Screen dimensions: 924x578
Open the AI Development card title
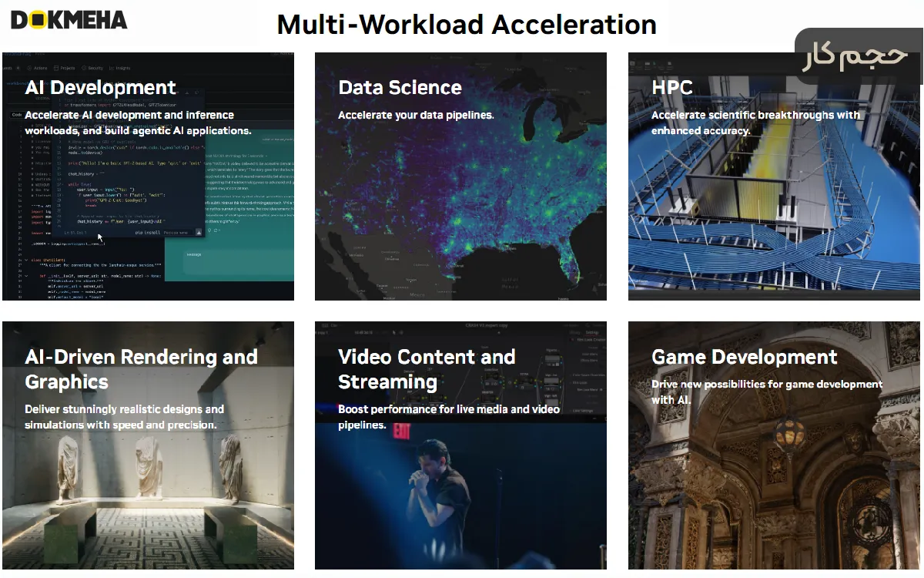point(101,88)
